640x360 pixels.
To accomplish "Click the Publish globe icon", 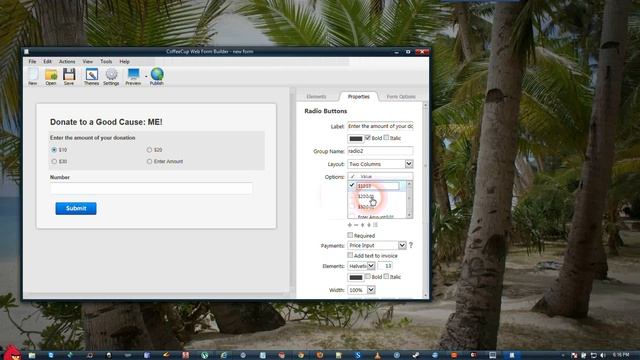I will click(157, 76).
